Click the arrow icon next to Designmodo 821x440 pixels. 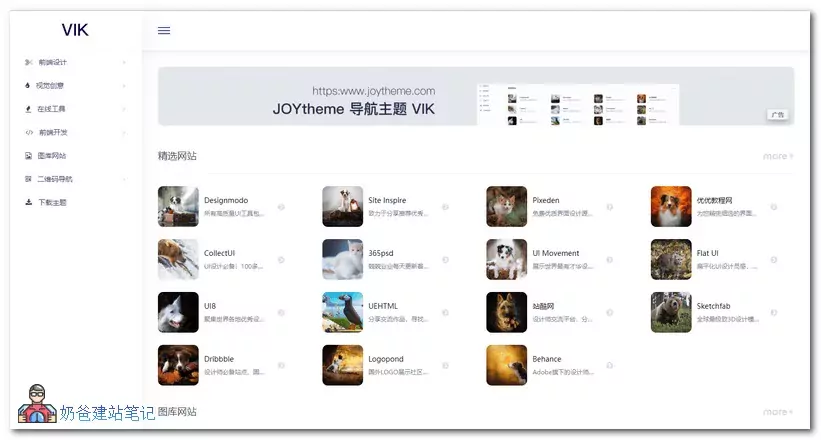(x=282, y=207)
